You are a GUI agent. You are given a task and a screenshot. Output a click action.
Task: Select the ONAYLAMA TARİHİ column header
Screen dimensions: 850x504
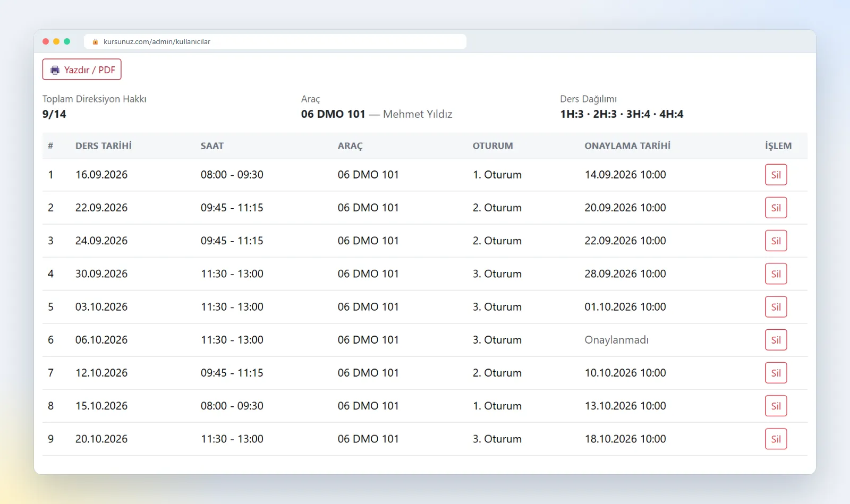click(627, 146)
